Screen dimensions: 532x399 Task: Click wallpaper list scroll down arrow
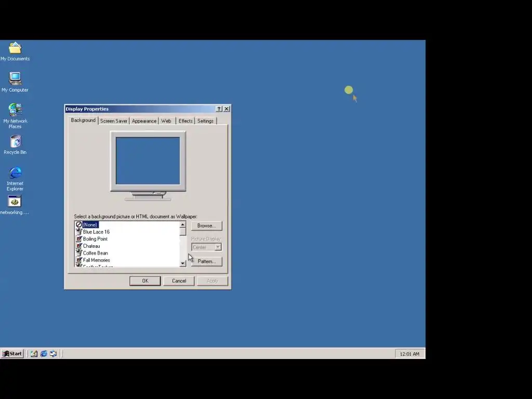[x=182, y=263]
